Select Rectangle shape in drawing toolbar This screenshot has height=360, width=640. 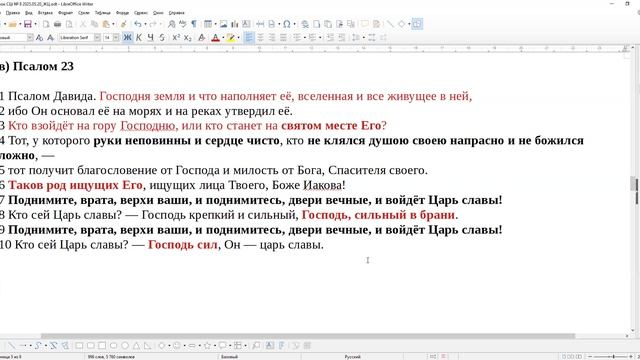pos(79,345)
